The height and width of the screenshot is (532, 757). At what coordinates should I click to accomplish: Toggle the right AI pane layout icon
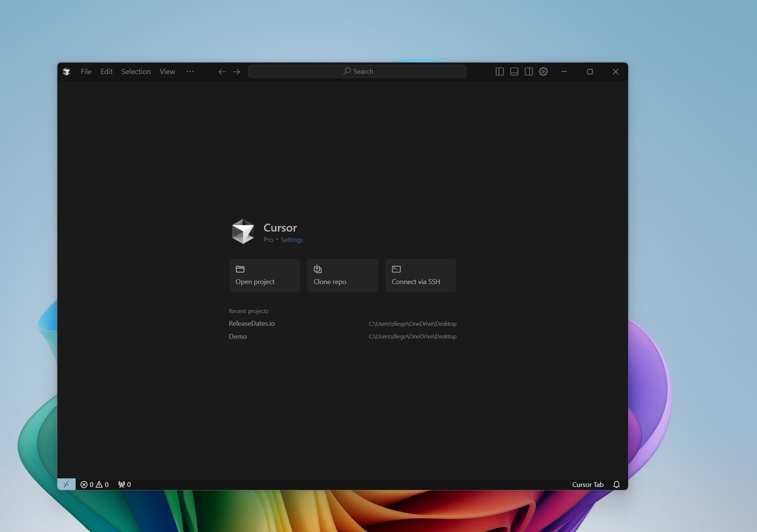pos(529,71)
